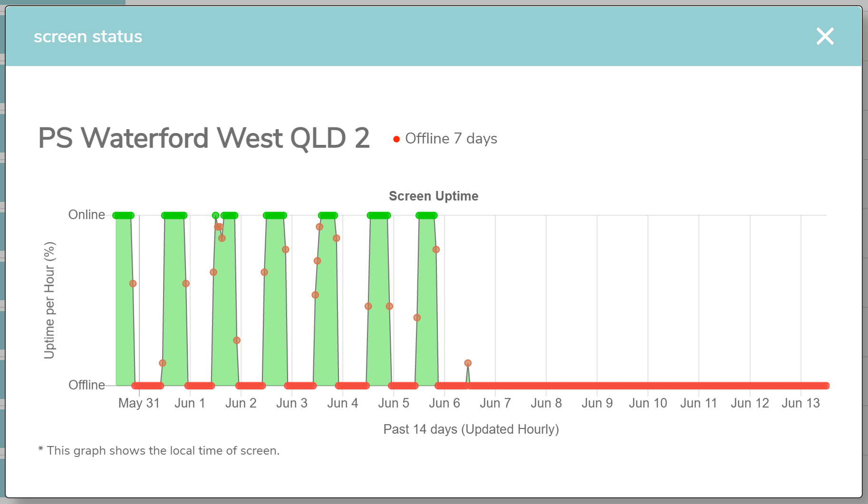Click the Jun 13 axis label

pos(801,403)
